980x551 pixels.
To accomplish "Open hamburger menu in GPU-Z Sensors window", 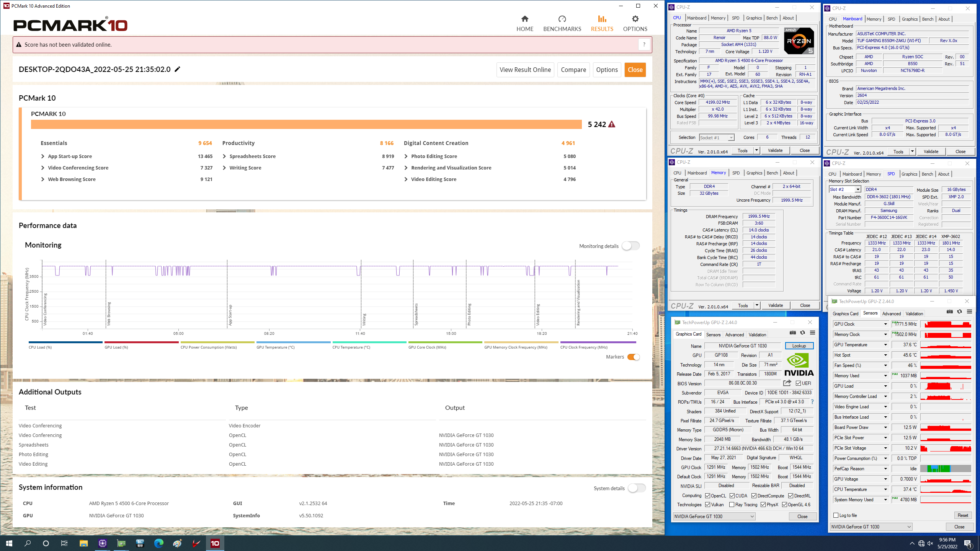I will coord(969,311).
